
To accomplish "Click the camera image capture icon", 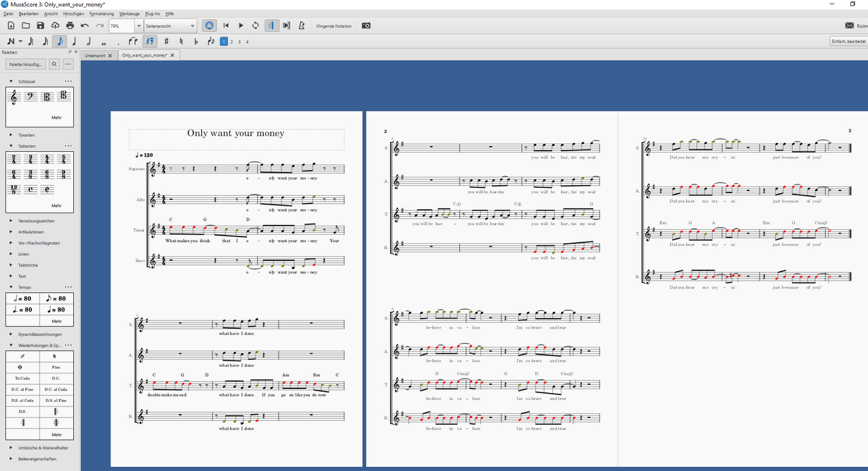I will click(366, 26).
